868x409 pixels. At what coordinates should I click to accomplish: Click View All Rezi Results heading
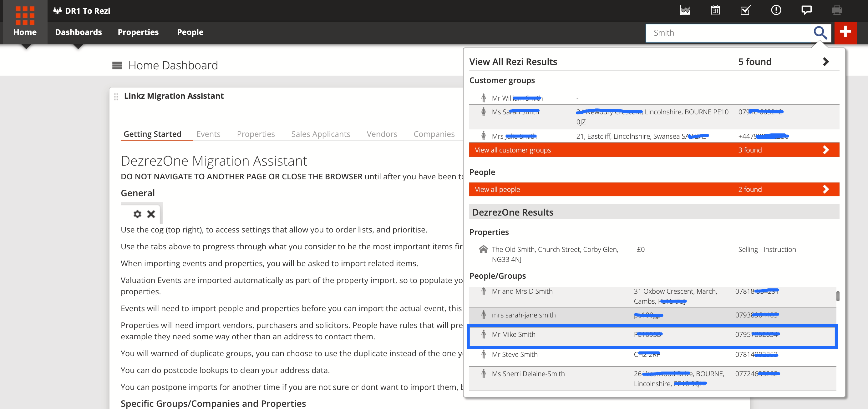(x=513, y=62)
